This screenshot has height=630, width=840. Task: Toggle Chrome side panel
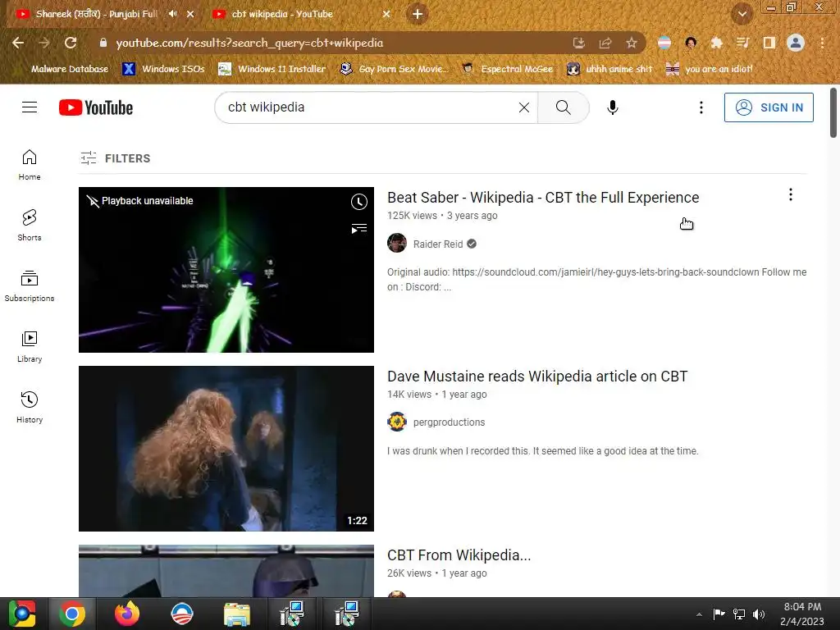pyautogui.click(x=769, y=43)
